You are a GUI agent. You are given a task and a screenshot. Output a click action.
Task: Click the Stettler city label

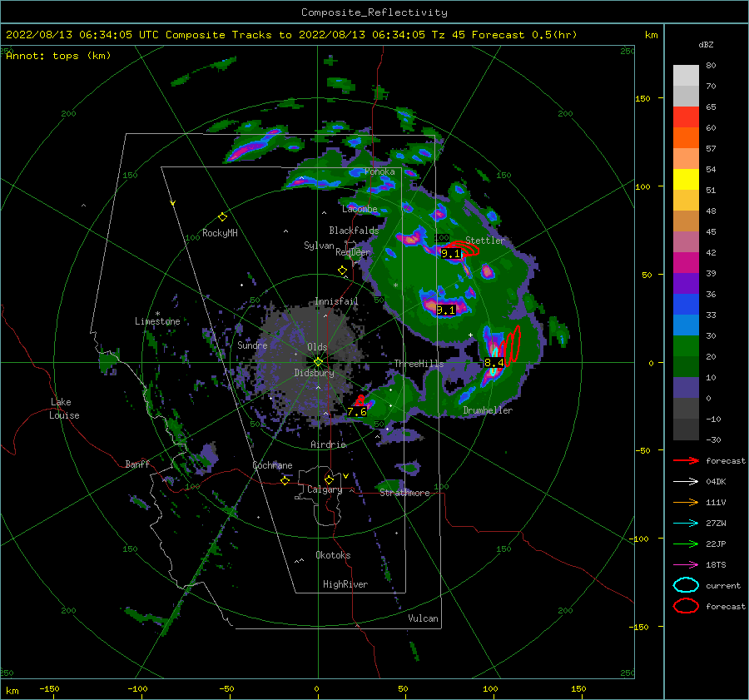pyautogui.click(x=485, y=241)
